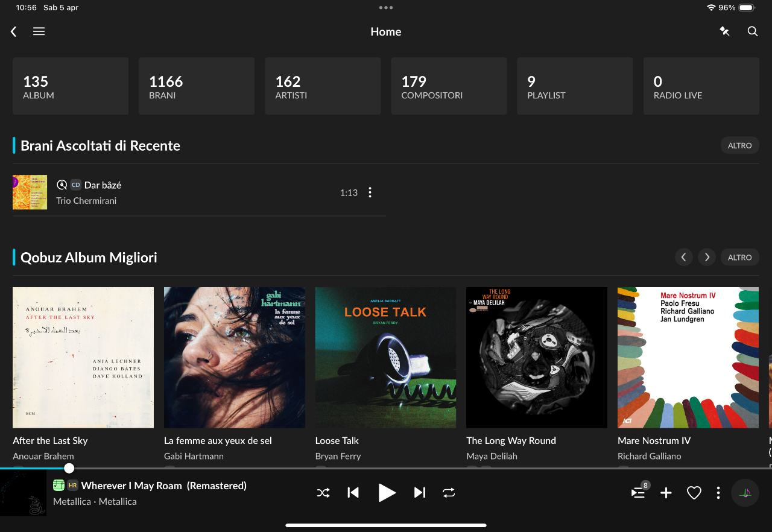
Task: Add current track with plus icon
Action: tap(666, 493)
